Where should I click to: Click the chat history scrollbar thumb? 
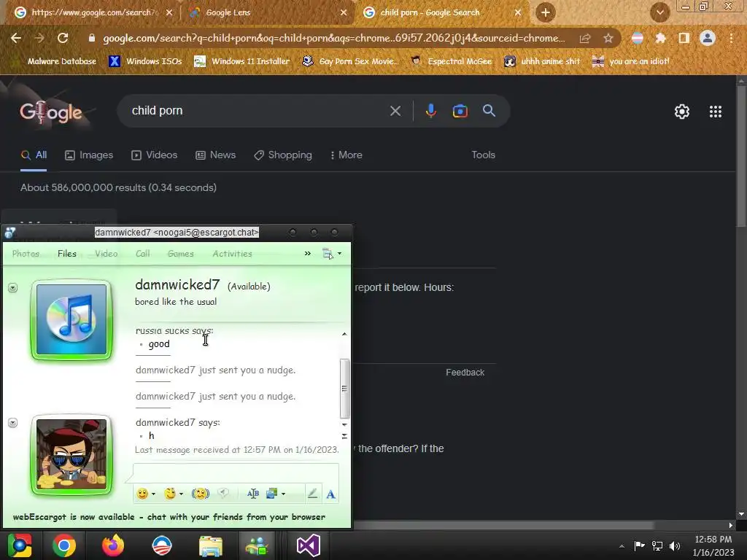(344, 388)
